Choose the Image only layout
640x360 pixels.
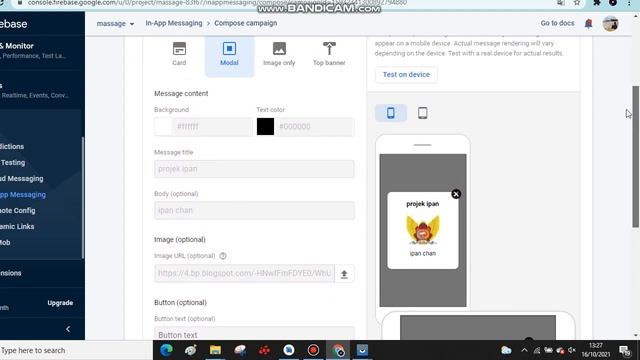279,54
